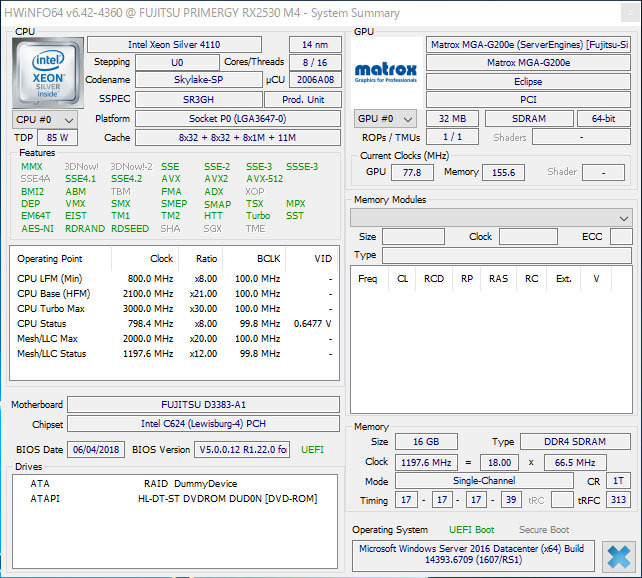
Task: Click the 0.6477 V VID value
Action: click(x=312, y=324)
